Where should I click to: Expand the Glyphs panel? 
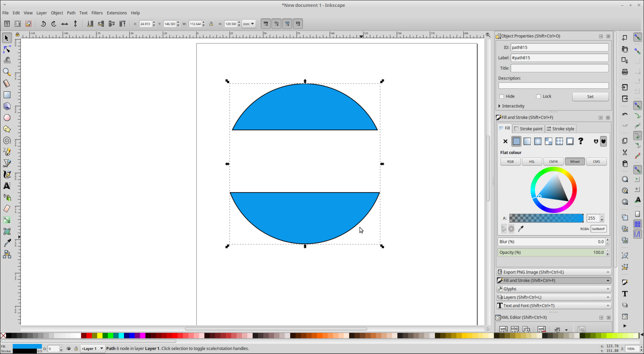click(554, 289)
